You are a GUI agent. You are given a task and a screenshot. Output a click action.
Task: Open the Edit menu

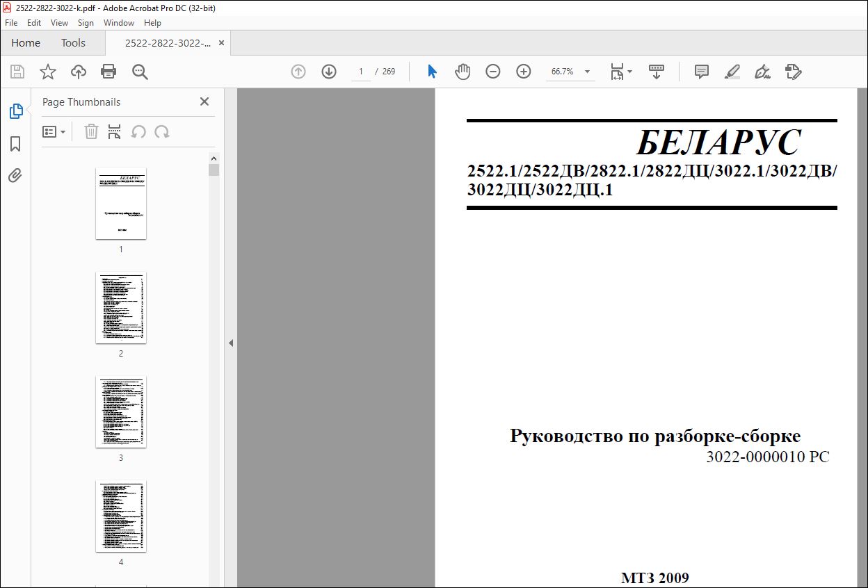point(34,23)
